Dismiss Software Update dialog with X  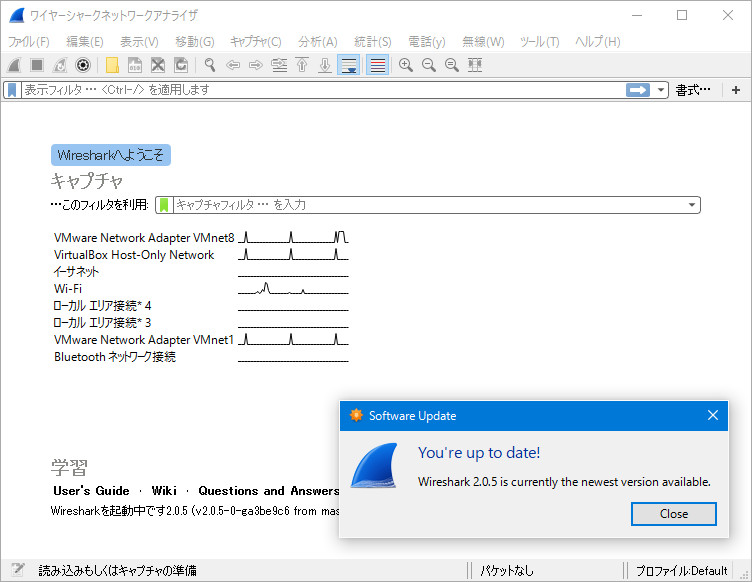713,415
